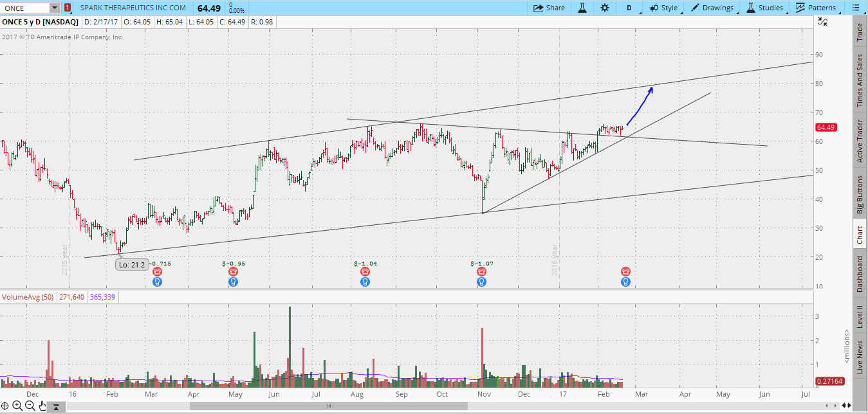Click the chart expand/collapse arrows icon
868x414 pixels.
[822, 22]
